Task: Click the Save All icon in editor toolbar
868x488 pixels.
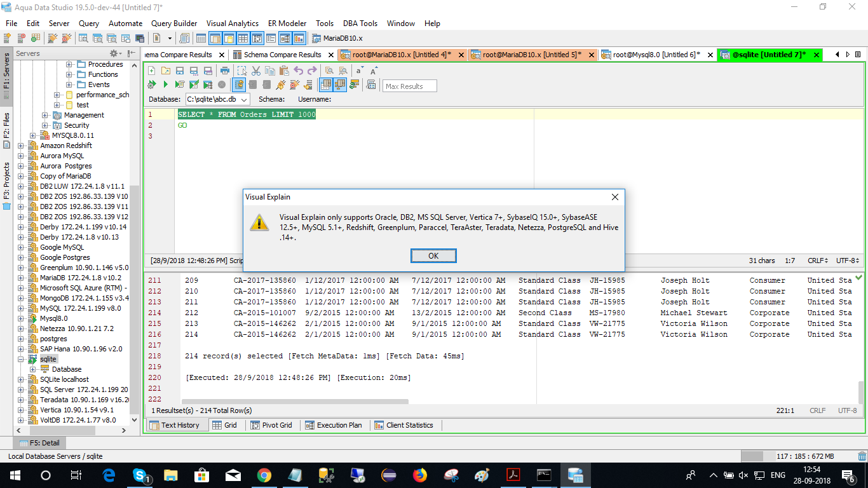Action: (207, 71)
